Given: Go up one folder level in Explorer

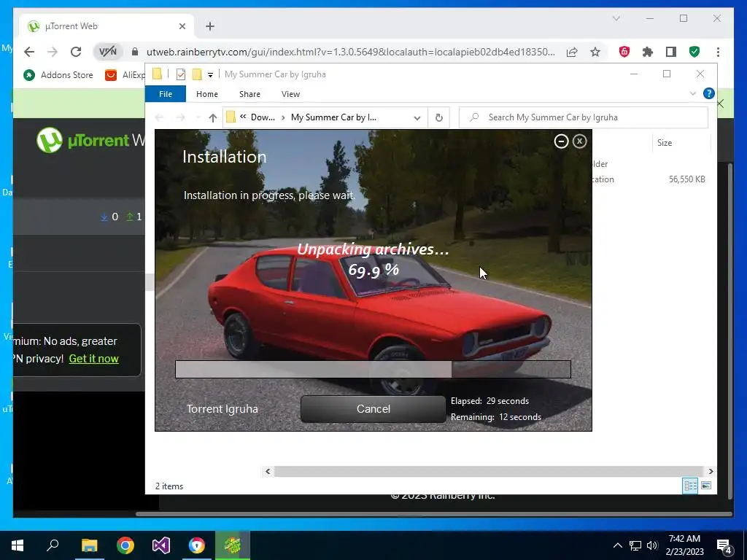Looking at the screenshot, I should [213, 117].
